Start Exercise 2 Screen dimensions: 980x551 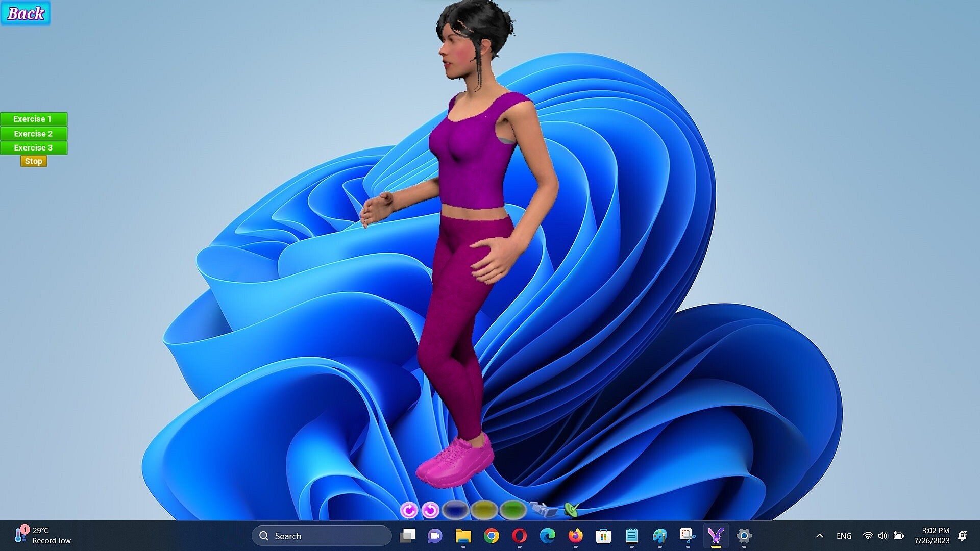pyautogui.click(x=34, y=134)
